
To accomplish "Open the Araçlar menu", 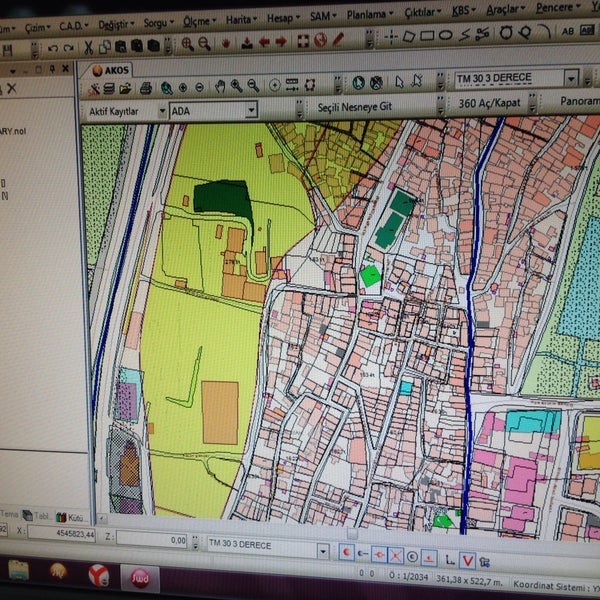I will pos(505,10).
